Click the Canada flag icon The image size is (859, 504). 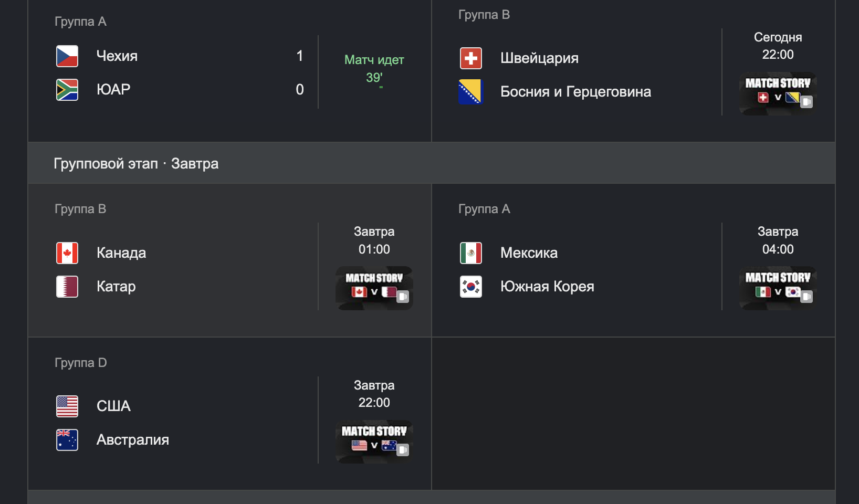(67, 253)
